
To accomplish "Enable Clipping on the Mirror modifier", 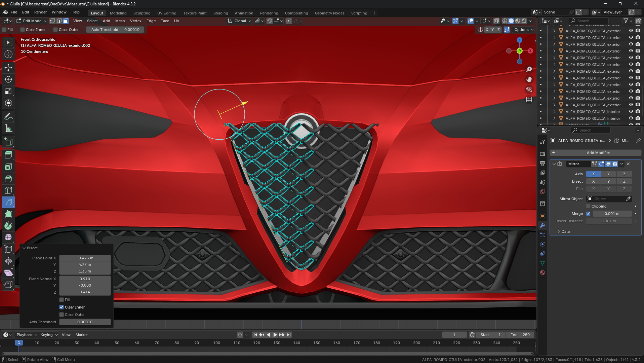I will 588,206.
